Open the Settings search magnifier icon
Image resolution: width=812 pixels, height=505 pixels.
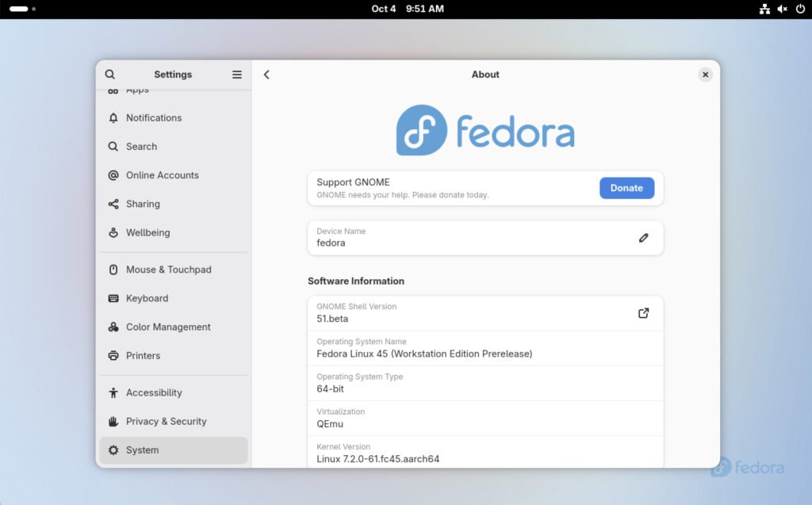[109, 75]
